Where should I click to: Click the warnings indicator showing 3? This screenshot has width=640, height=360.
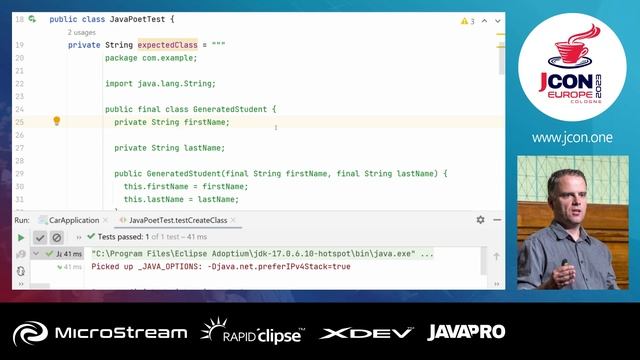(x=468, y=21)
